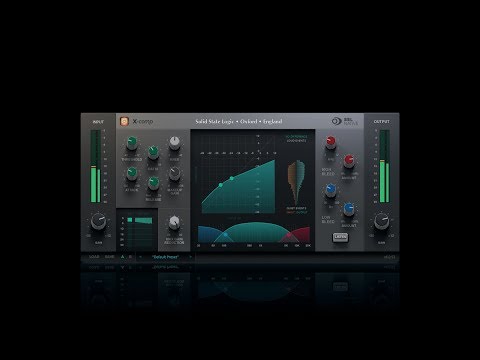Click the green Release knob
The width and height of the screenshot is (480, 360).
point(153,183)
